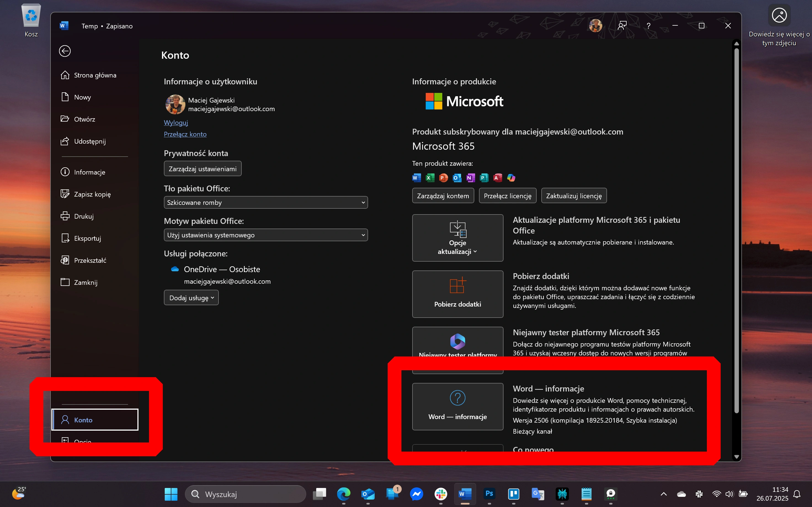812x507 pixels.
Task: Click the Outlook icon in product list
Action: 457,178
